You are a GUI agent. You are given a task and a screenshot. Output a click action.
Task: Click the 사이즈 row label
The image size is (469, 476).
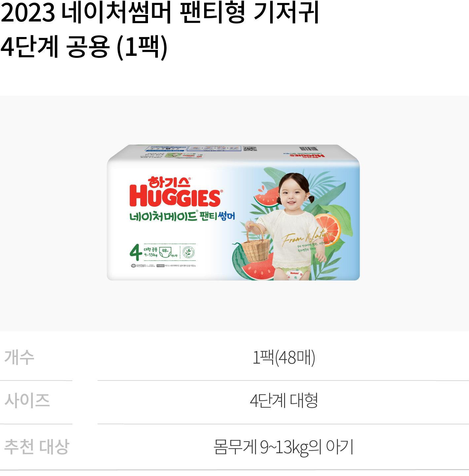tap(27, 400)
